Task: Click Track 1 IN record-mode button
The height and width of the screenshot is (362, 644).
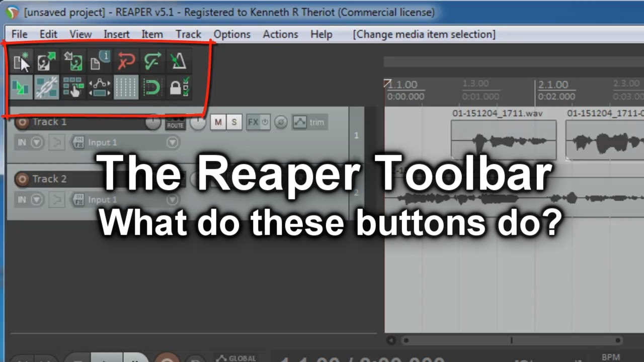Action: tap(22, 143)
